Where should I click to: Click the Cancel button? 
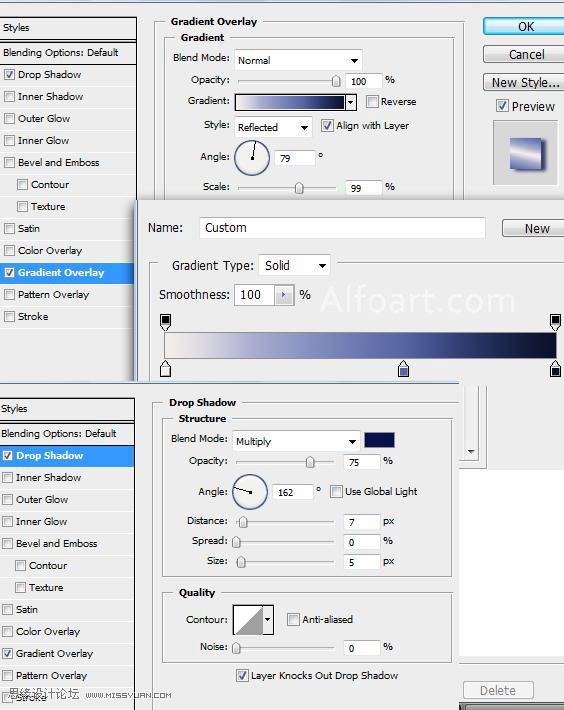(x=525, y=54)
